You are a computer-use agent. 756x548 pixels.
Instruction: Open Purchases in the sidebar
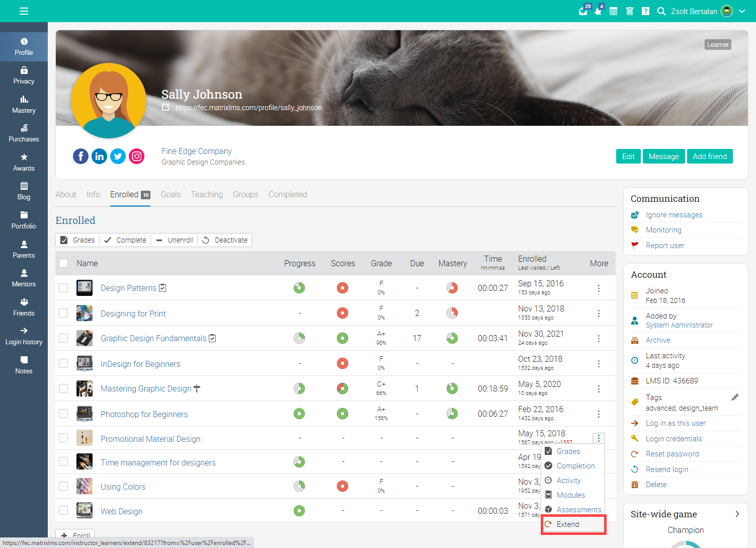click(24, 133)
